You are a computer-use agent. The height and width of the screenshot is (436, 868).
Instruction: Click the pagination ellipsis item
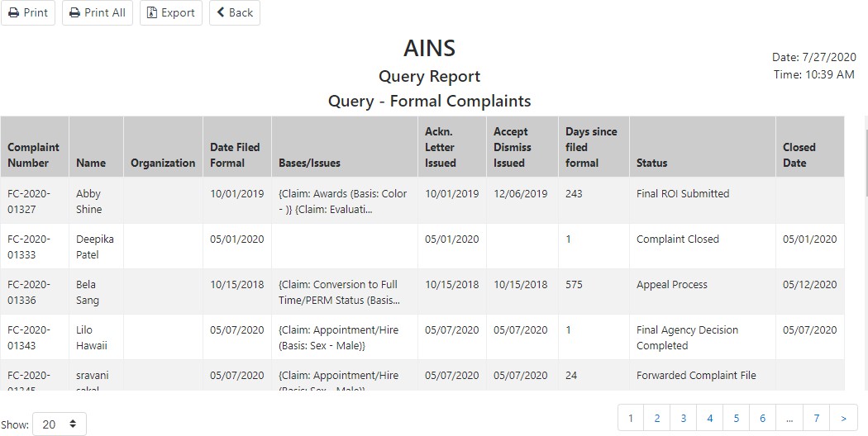[789, 419]
